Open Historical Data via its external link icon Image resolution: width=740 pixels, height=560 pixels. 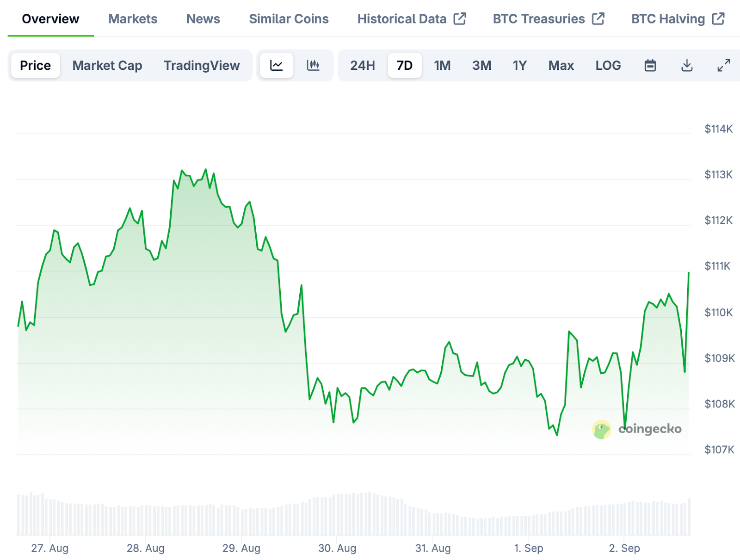click(460, 18)
